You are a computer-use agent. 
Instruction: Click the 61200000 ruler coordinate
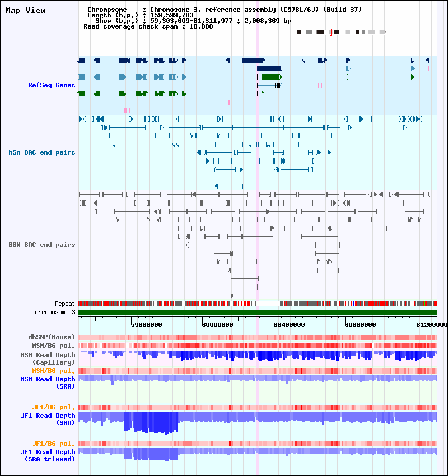coord(432,325)
